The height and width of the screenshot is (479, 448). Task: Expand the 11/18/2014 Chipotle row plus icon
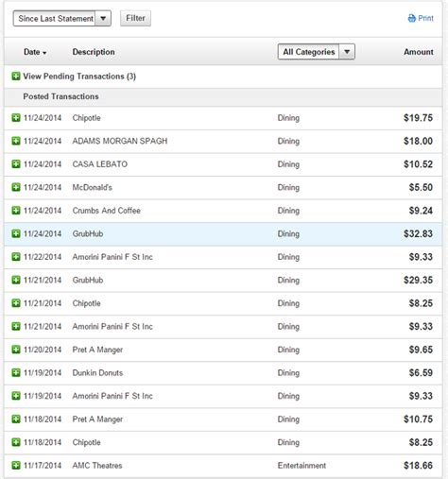16,442
